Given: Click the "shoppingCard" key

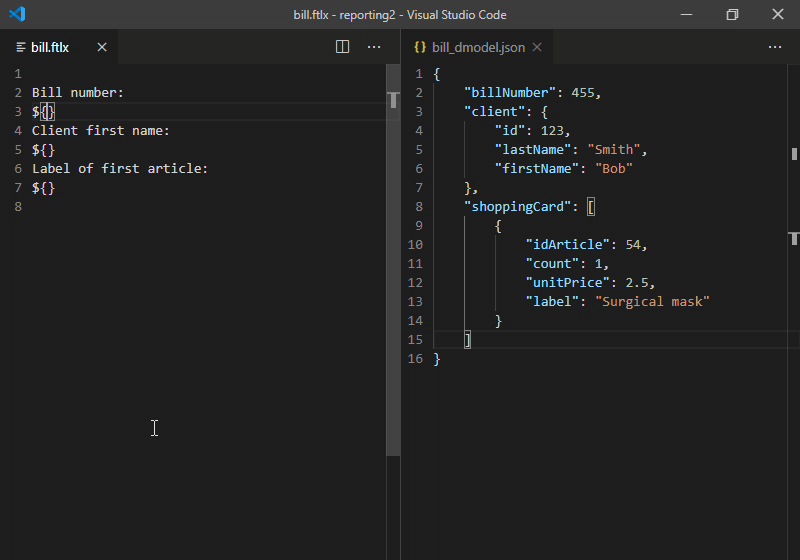Looking at the screenshot, I should (517, 207).
